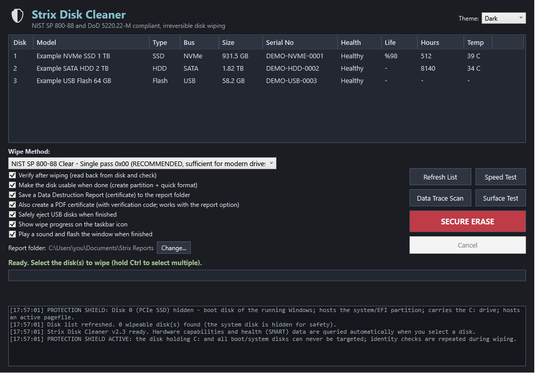Click the 58.2 GB size cell
This screenshot has width=542, height=392.
point(233,81)
